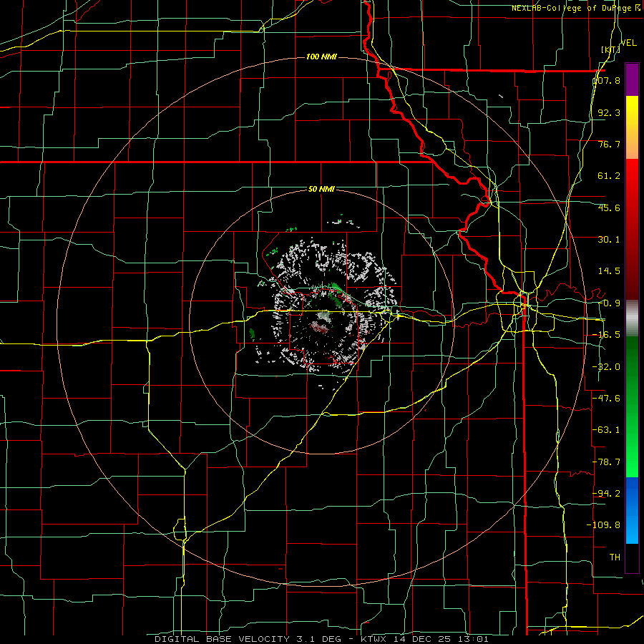Click the -78.7 scale value
This screenshot has width=644, height=644.
coord(607,462)
